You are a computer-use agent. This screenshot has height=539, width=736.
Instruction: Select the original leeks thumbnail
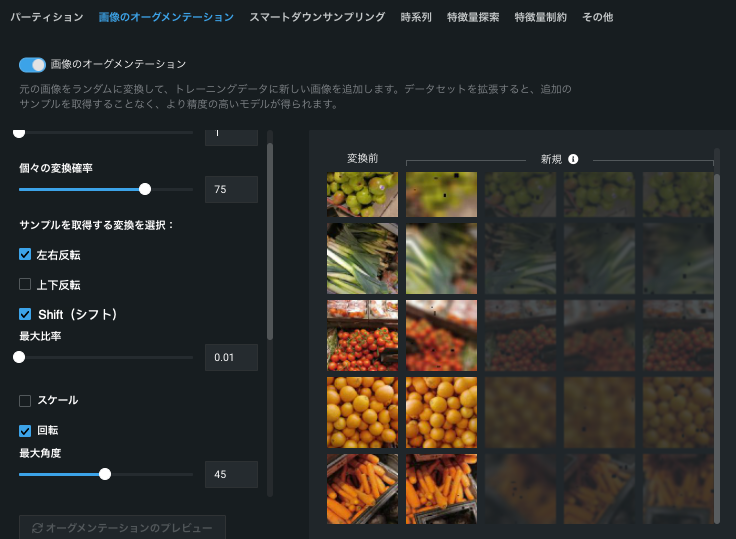tap(362, 259)
